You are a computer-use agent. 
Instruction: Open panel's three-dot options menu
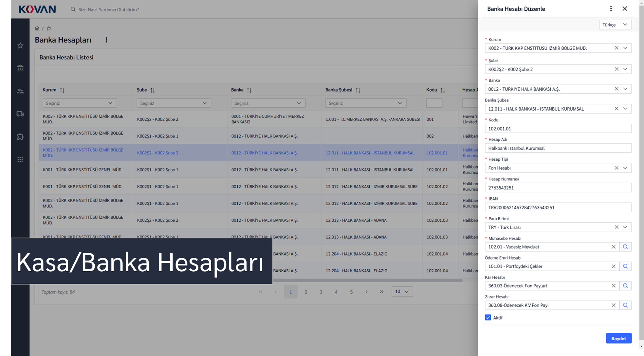[611, 9]
